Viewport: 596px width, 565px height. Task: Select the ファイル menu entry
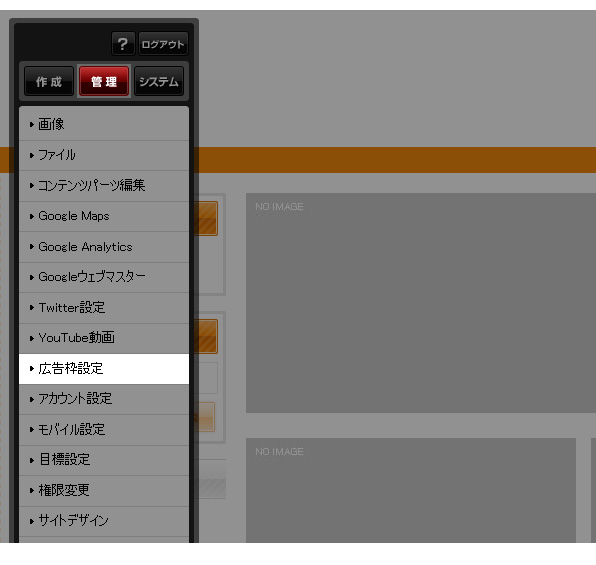click(104, 156)
